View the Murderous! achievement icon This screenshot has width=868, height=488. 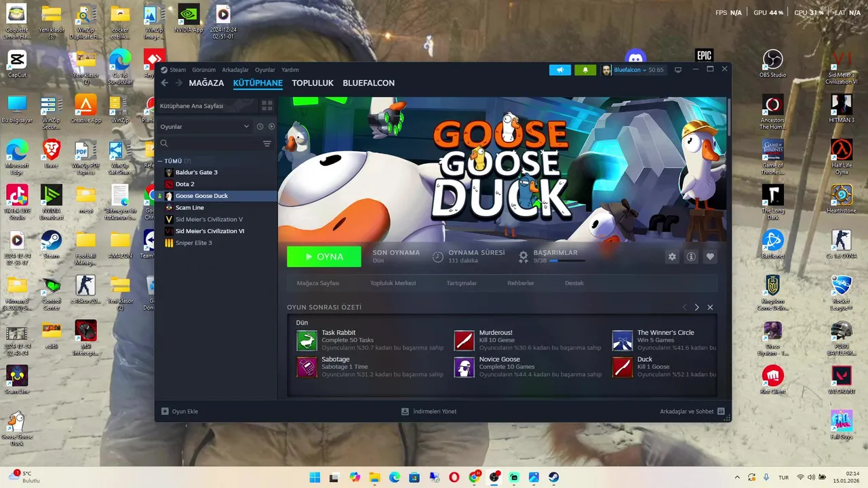[465, 340]
